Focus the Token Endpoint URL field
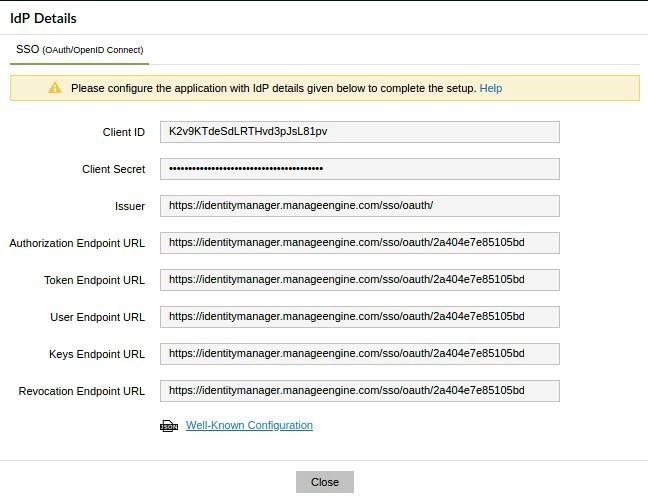Screen dimensions: 648x501 pos(359,280)
